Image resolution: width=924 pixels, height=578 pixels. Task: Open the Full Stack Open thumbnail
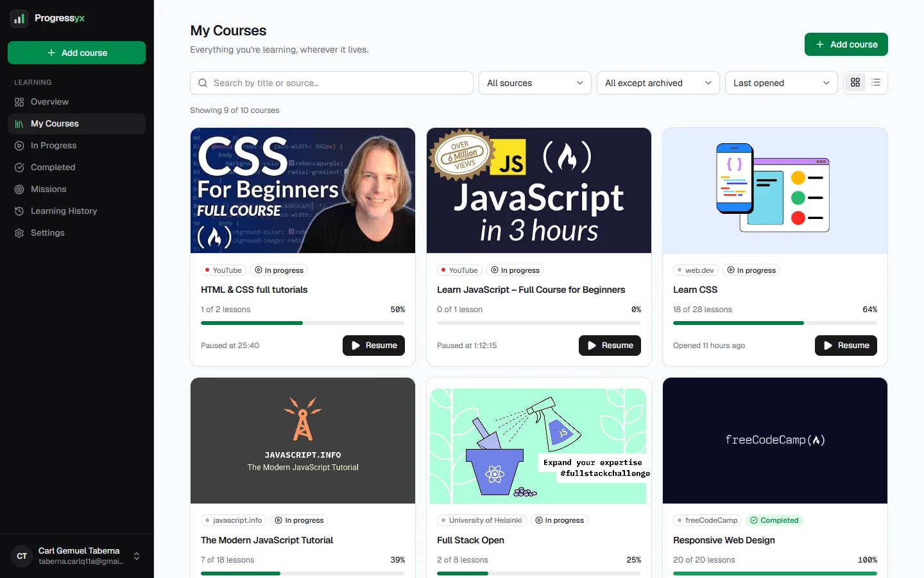539,441
